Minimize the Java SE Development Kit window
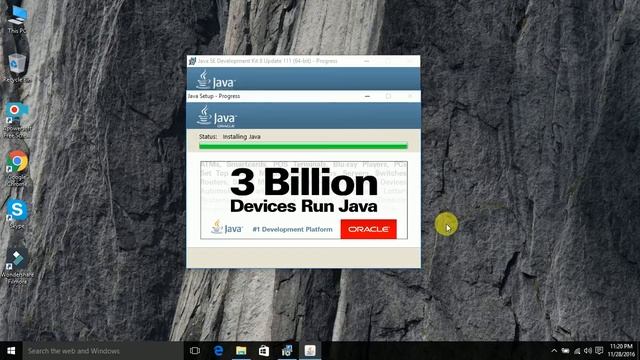Image resolution: width=640 pixels, height=360 pixels. (x=367, y=61)
